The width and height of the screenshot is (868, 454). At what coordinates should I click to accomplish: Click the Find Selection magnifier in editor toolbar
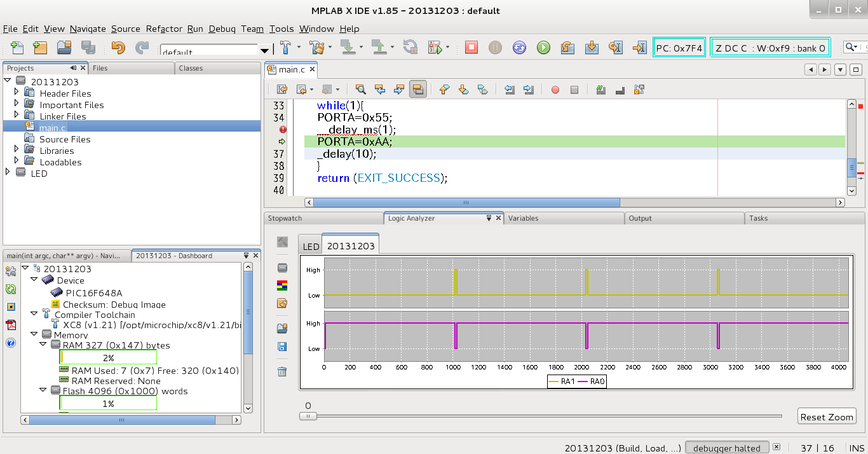tap(360, 90)
